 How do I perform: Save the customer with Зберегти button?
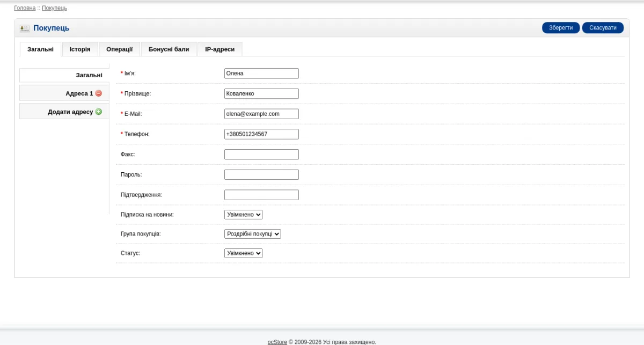[561, 28]
